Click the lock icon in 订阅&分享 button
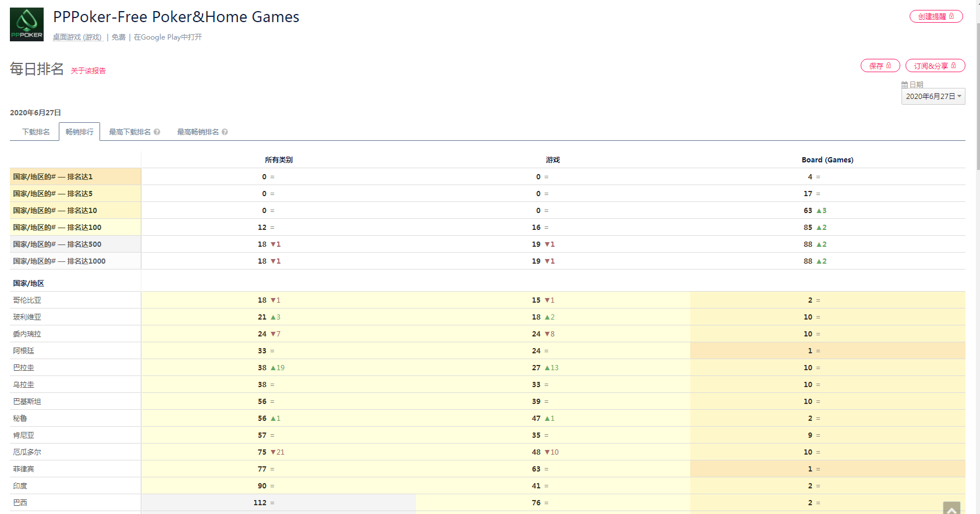980x514 pixels. point(954,66)
